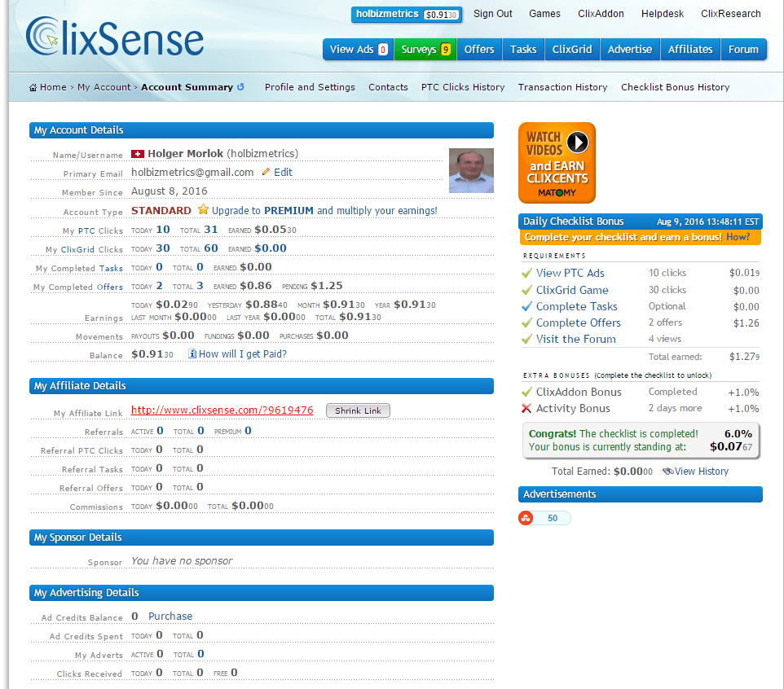Click the ClixGrid Game checklist link
Screen dimensions: 784x689
pos(572,290)
